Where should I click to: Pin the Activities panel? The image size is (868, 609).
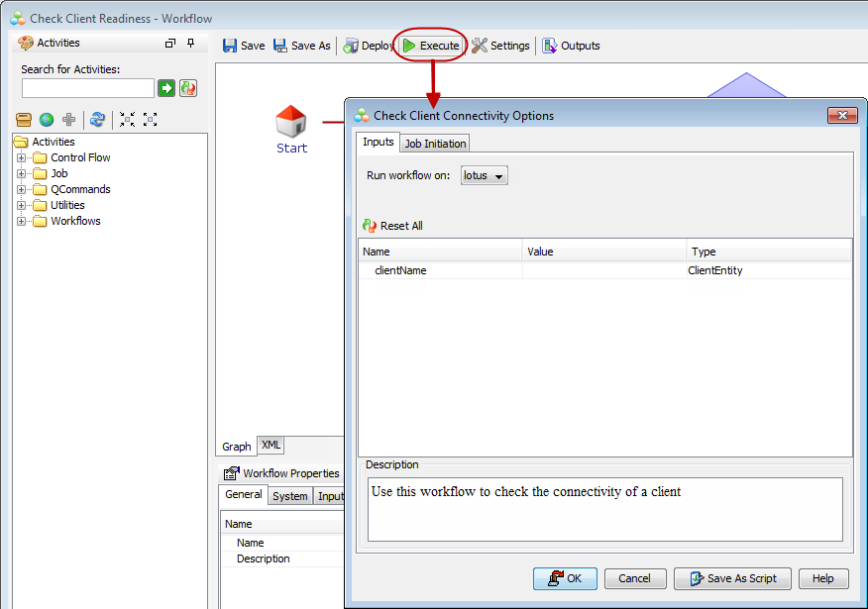(x=190, y=44)
